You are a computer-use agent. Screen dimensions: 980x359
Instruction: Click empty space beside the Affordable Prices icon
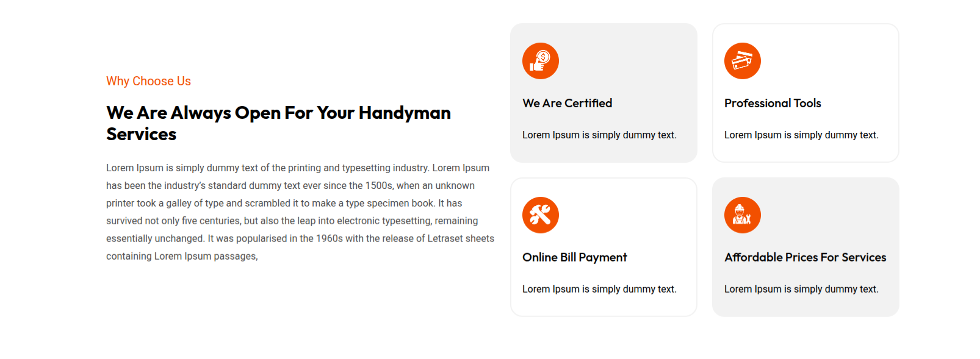(830, 215)
